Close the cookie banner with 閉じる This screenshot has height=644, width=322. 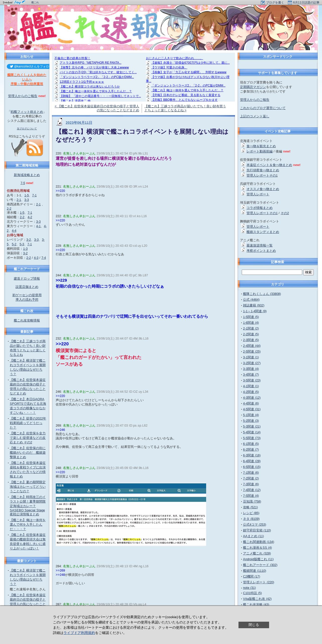click(x=254, y=625)
